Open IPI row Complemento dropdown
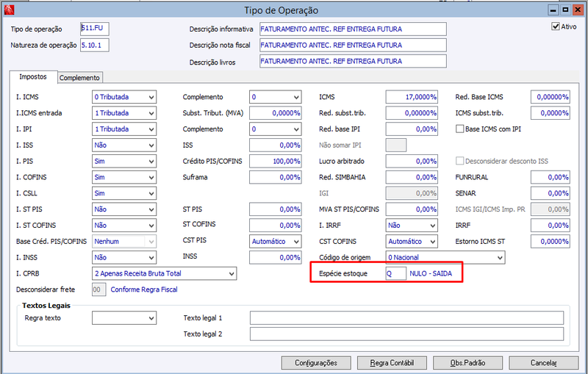This screenshot has width=588, height=374. coord(275,129)
